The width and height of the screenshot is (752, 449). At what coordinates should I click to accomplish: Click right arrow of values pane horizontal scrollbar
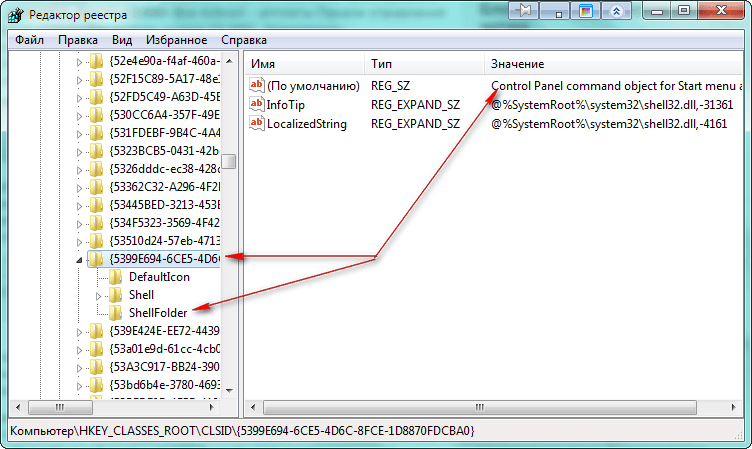pos(733,407)
